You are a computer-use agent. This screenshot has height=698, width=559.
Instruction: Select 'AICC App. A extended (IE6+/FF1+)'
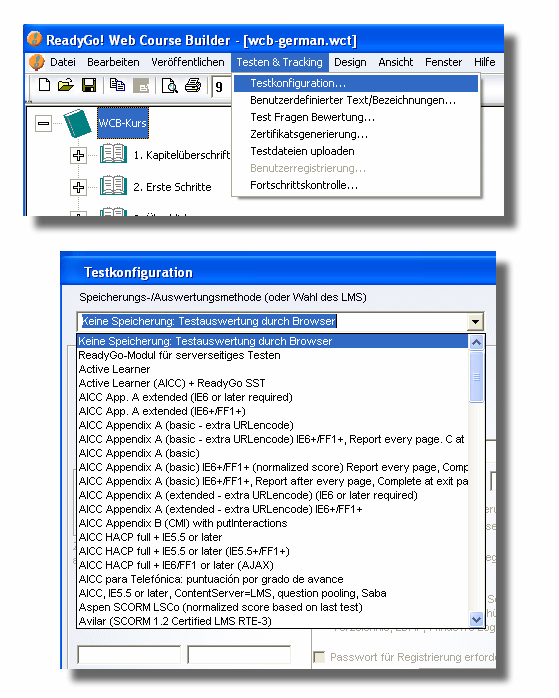coord(273,411)
